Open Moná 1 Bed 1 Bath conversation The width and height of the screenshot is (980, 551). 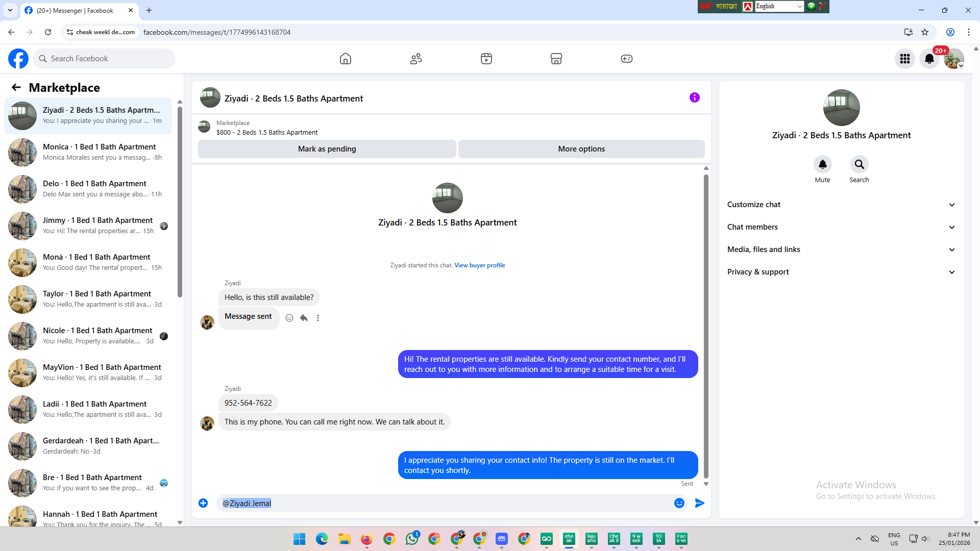click(88, 263)
